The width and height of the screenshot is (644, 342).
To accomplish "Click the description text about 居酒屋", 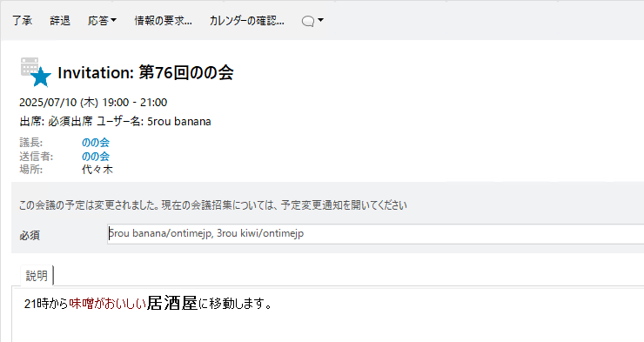I will [x=148, y=304].
